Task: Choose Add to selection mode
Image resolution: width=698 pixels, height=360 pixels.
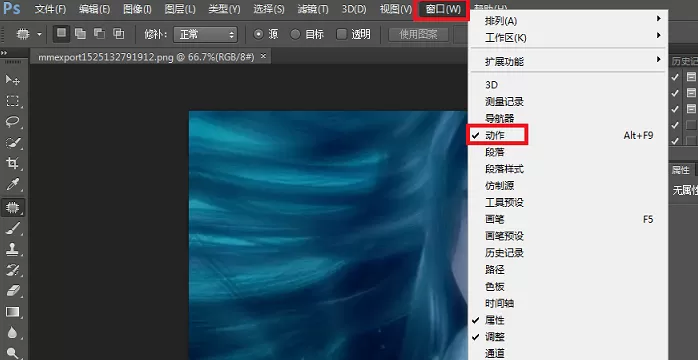Action: (x=80, y=34)
